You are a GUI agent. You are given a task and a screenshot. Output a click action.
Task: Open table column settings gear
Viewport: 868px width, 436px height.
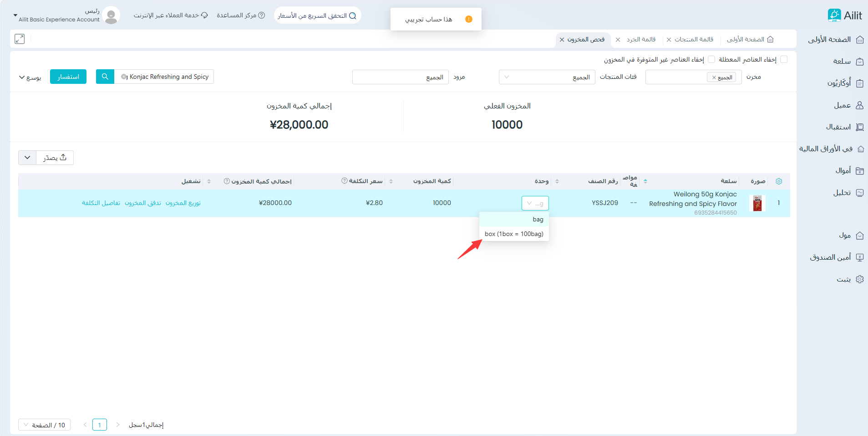point(779,181)
